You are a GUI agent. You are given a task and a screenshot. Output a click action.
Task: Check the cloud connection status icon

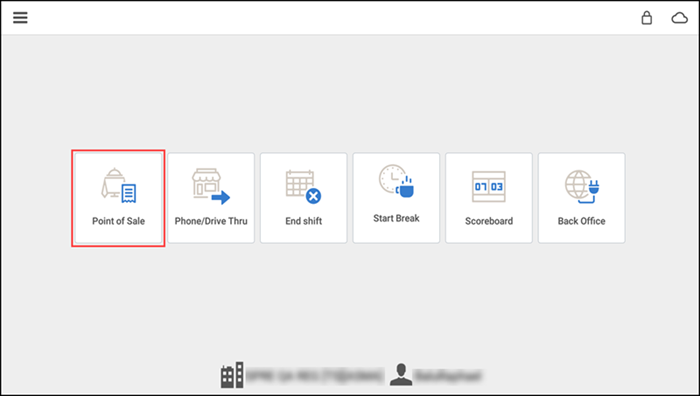[x=679, y=18]
